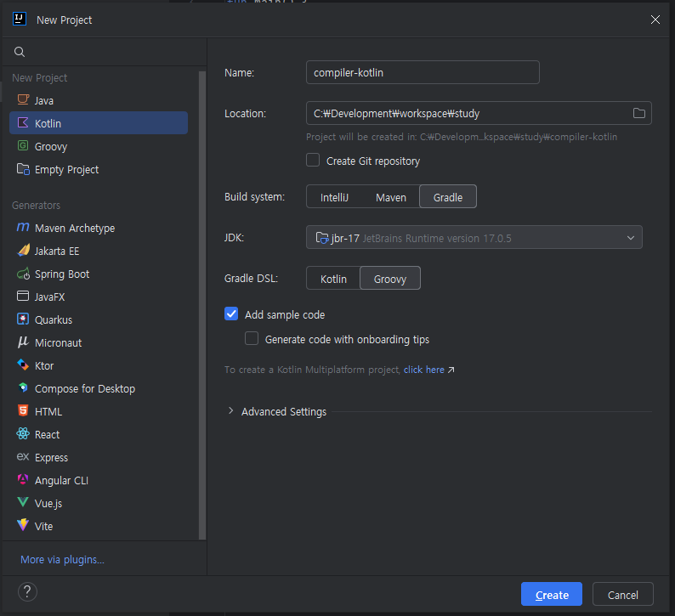Choose Quarkus generator label
The image size is (675, 616).
(54, 320)
